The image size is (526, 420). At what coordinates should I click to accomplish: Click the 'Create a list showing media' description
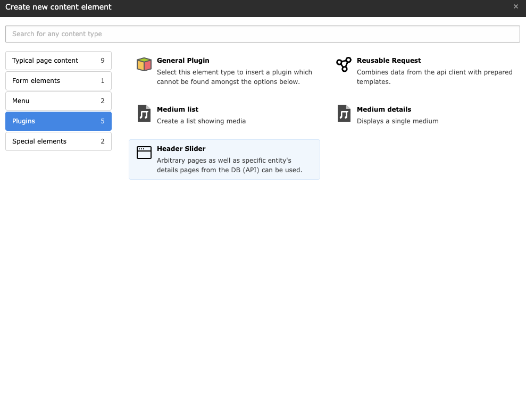[x=201, y=121]
